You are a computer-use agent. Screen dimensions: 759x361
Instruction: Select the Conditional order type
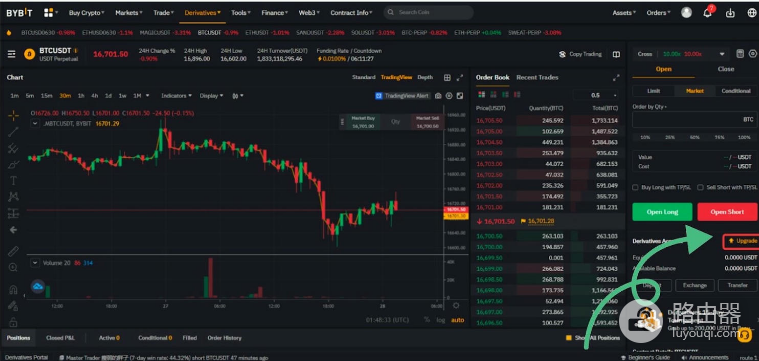(736, 91)
